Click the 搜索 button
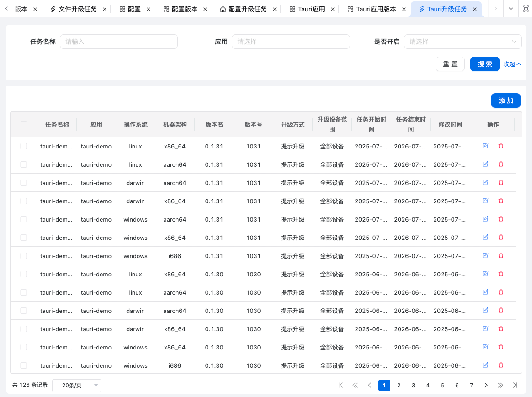This screenshot has width=532, height=397. point(484,64)
